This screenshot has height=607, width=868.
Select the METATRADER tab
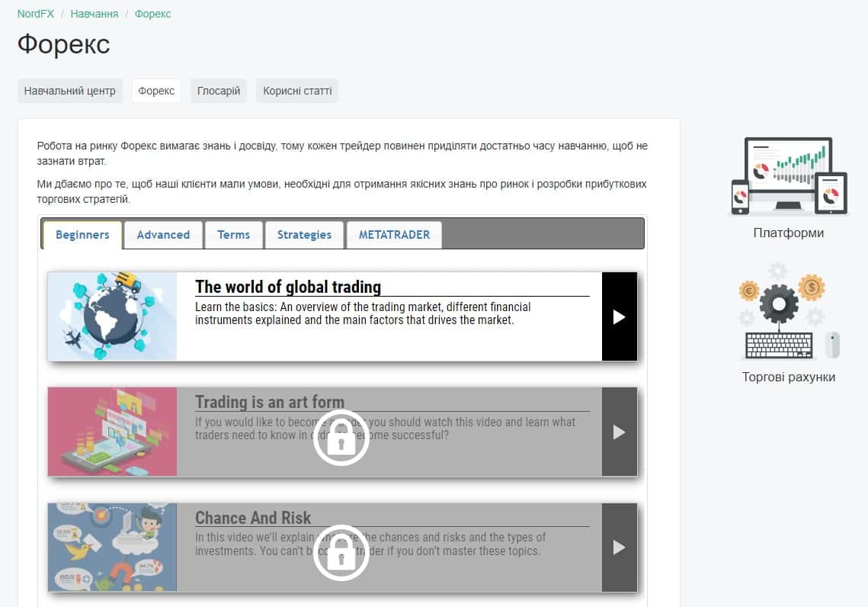tap(394, 235)
